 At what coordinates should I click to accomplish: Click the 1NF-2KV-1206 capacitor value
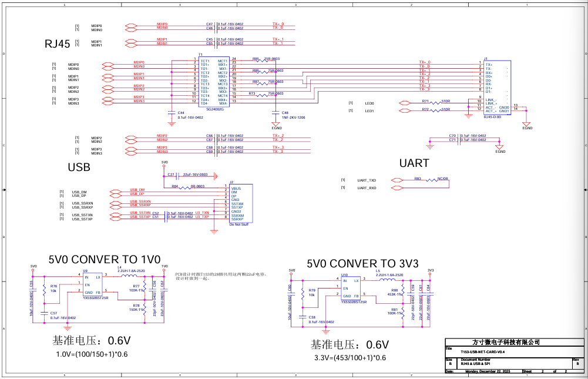[294, 118]
